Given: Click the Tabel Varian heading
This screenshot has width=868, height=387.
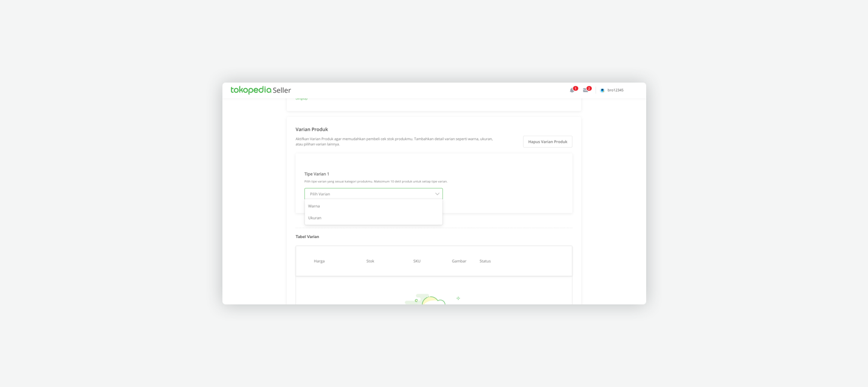Looking at the screenshot, I should pyautogui.click(x=307, y=237).
